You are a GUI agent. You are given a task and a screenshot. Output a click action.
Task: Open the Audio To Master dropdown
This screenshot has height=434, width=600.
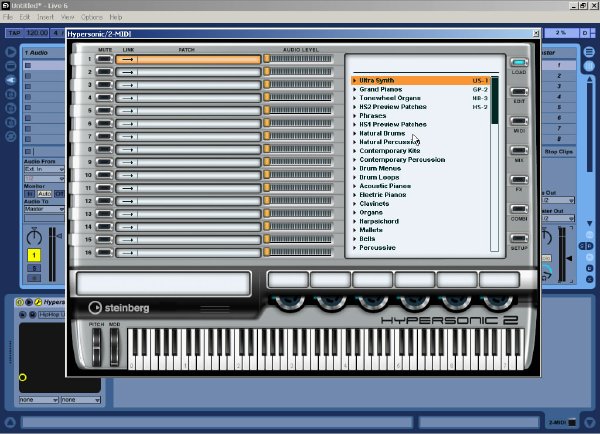click(44, 209)
